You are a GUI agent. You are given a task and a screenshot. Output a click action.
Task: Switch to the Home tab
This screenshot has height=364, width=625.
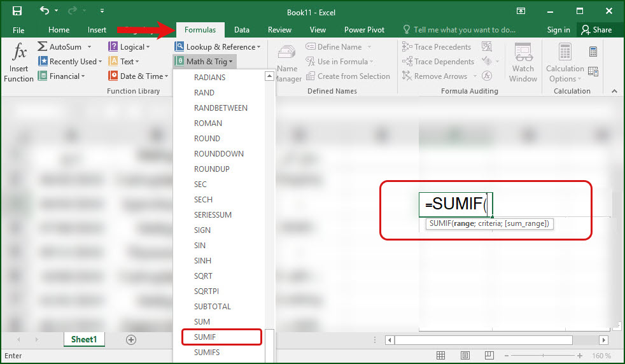tap(59, 30)
